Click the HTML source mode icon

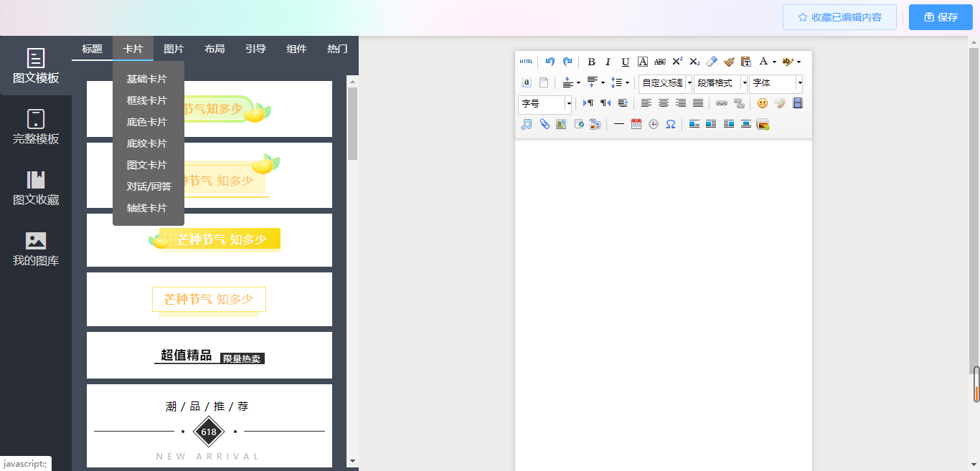click(x=527, y=62)
